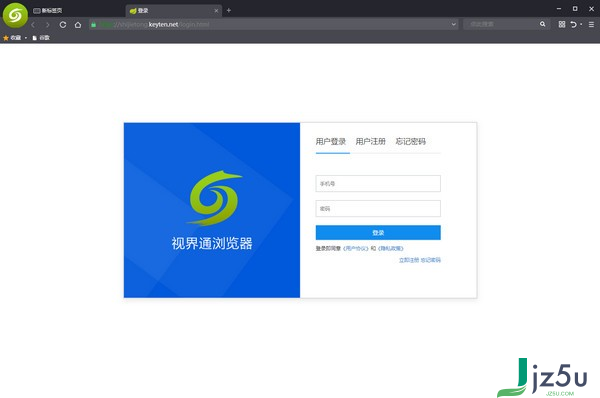Open the 用户协议 link
The width and height of the screenshot is (600, 398).
pos(355,248)
